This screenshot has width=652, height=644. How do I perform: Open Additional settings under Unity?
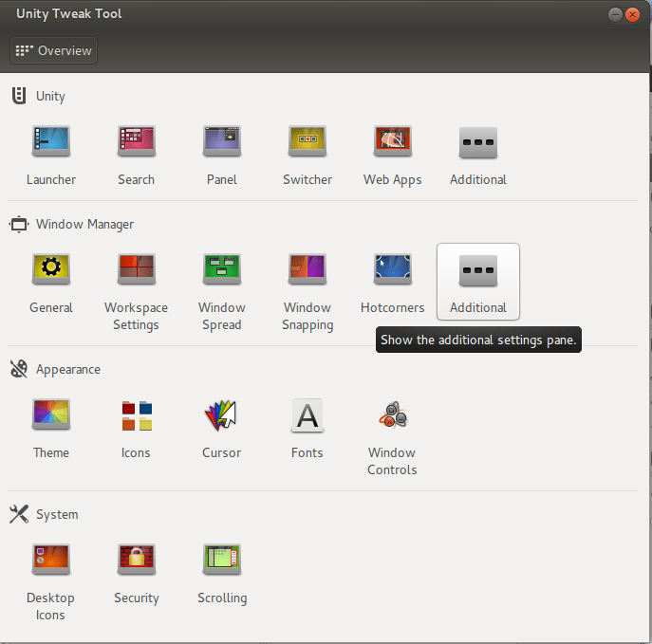tap(478, 142)
